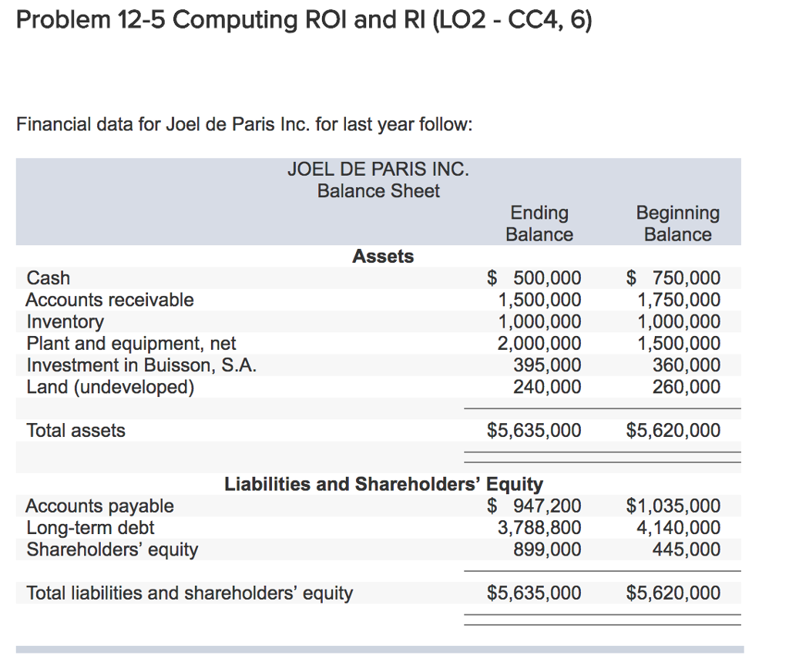Click the Investment in Buisson value 360,000
Viewport: 789px width, 672px height.
(687, 365)
